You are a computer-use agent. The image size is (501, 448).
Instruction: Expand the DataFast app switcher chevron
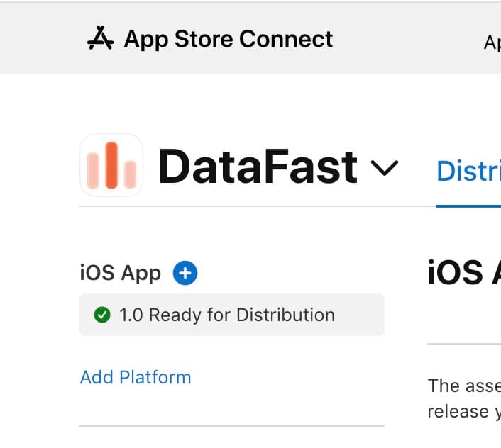tap(385, 168)
